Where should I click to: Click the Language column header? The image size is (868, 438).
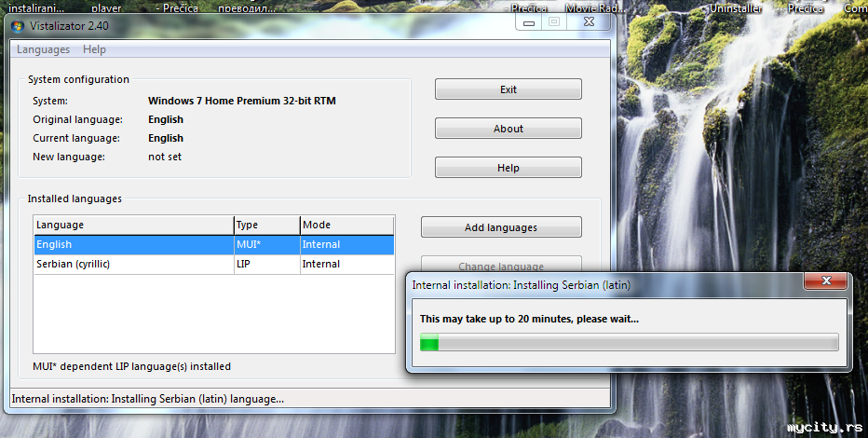point(134,225)
